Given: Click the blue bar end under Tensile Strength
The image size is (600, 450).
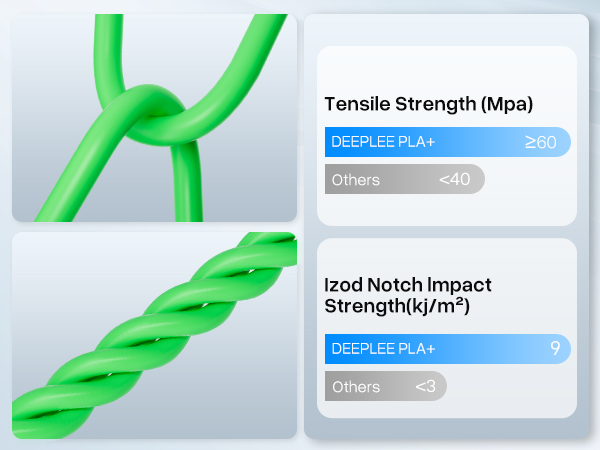Looking at the screenshot, I should [x=562, y=142].
